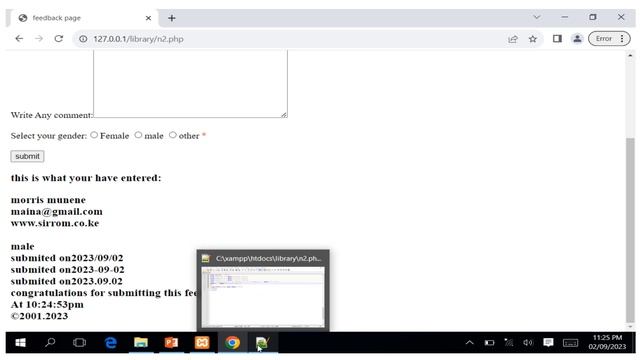Click the text www.sirrom.co.ke
This screenshot has width=640, height=360.
(x=55, y=223)
